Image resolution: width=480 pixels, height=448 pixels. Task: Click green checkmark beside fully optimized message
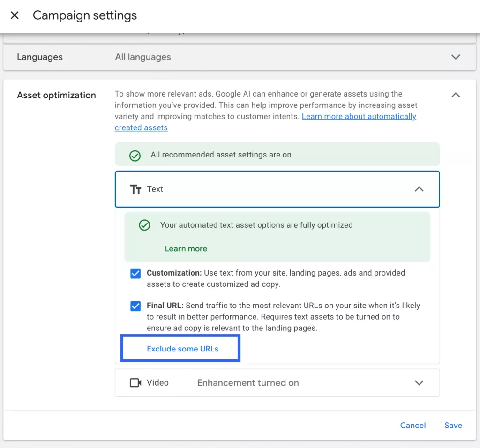click(x=144, y=225)
